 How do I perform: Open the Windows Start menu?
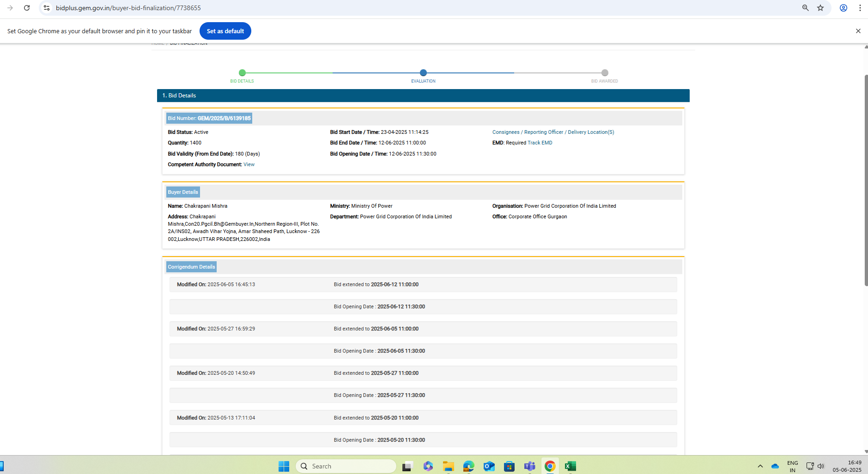click(284, 466)
